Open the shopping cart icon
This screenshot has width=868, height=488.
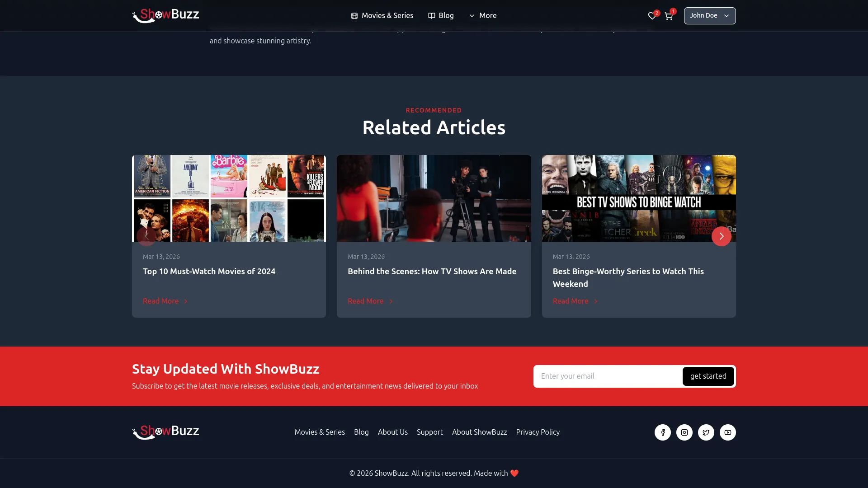pos(669,15)
